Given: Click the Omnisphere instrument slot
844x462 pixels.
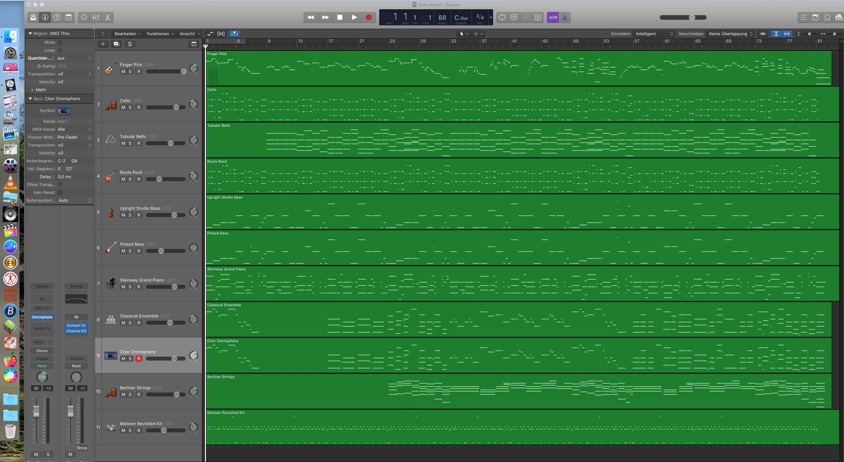Looking at the screenshot, I should [42, 317].
